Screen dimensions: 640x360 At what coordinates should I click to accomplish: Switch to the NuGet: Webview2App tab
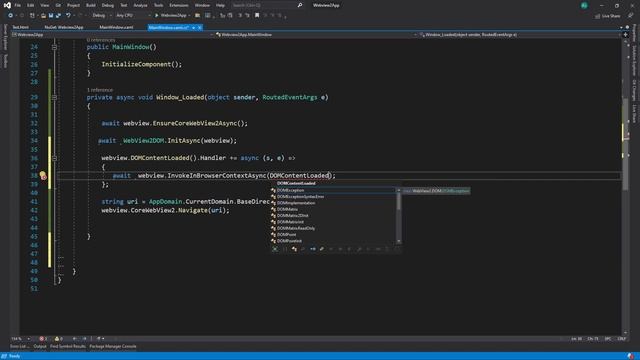click(64, 27)
